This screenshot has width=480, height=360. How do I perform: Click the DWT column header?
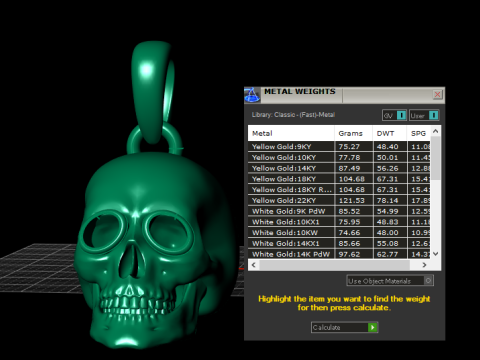[x=390, y=133]
